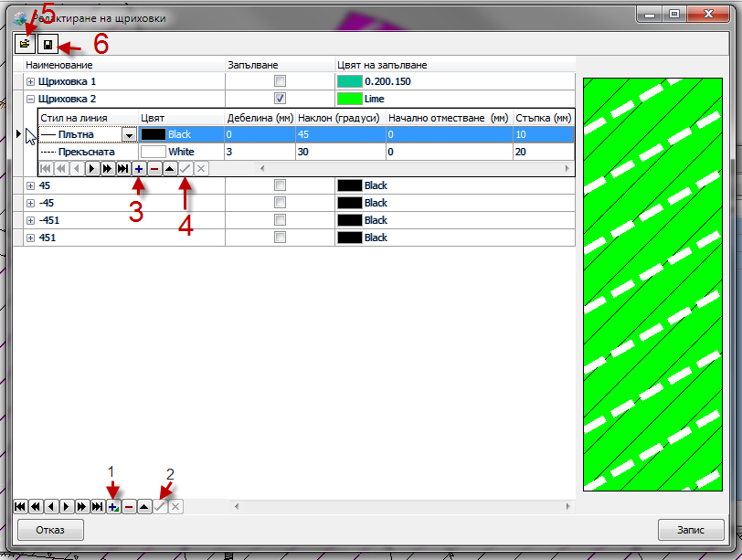Toggle fill checkbox for hatch -451

pos(280,220)
